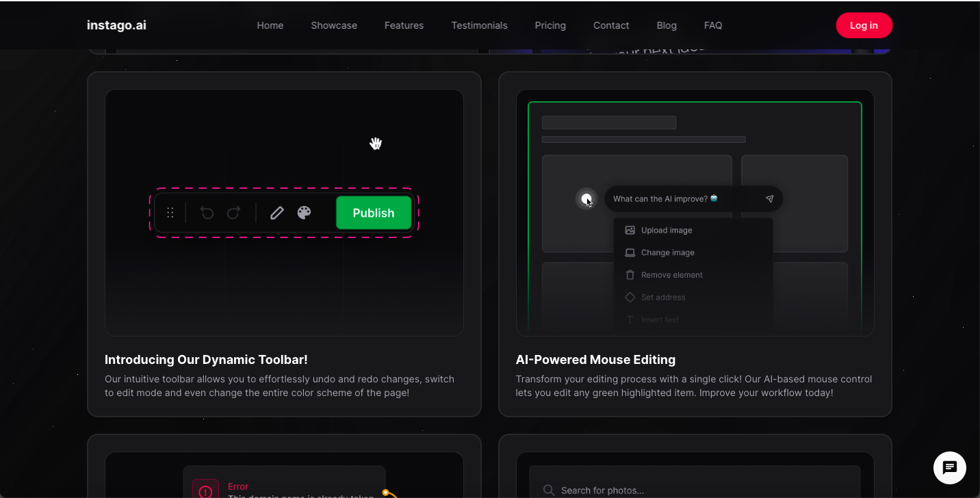This screenshot has height=498, width=980.
Task: Click the send arrow in AI prompt
Action: pos(769,199)
